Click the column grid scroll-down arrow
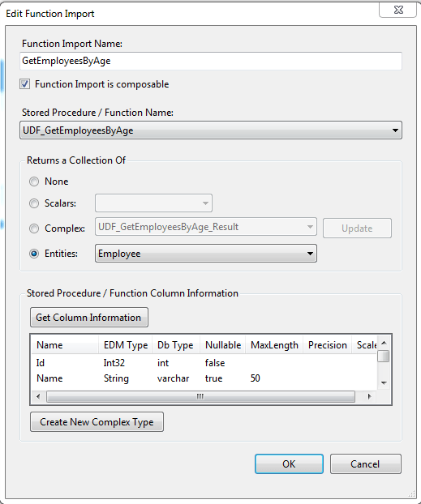This screenshot has width=421, height=504. pos(384,382)
